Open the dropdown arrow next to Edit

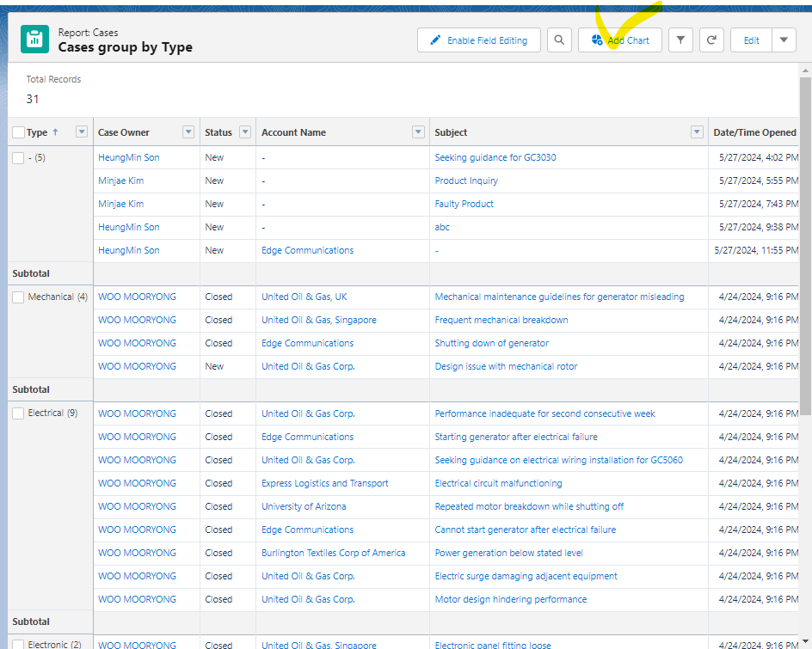[x=784, y=40]
